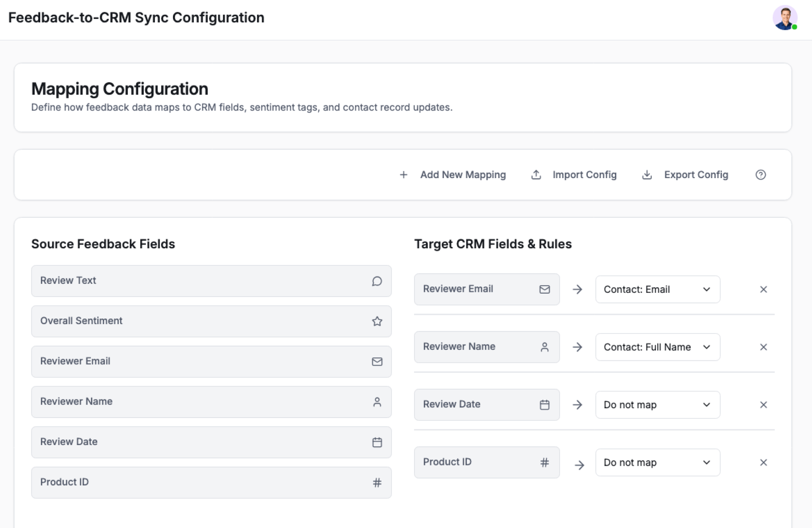The height and width of the screenshot is (528, 812).
Task: Remove the Product ID mapping row
Action: (x=763, y=462)
